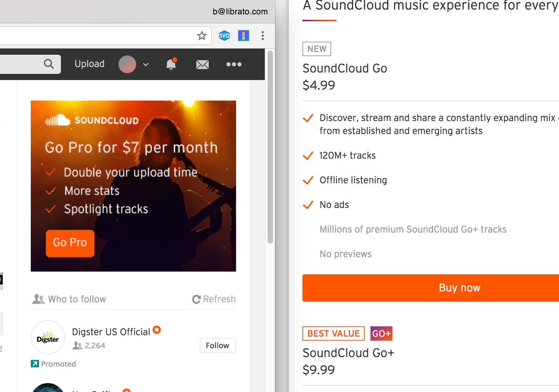Click the page vertical scrollbar thumb

[270, 147]
